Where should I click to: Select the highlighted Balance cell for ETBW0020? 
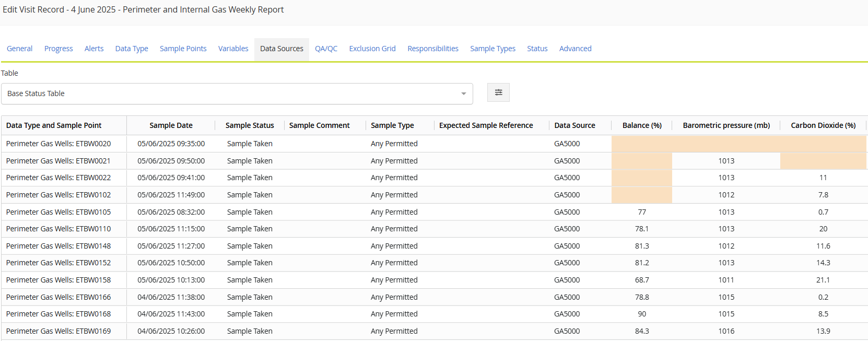coord(641,144)
